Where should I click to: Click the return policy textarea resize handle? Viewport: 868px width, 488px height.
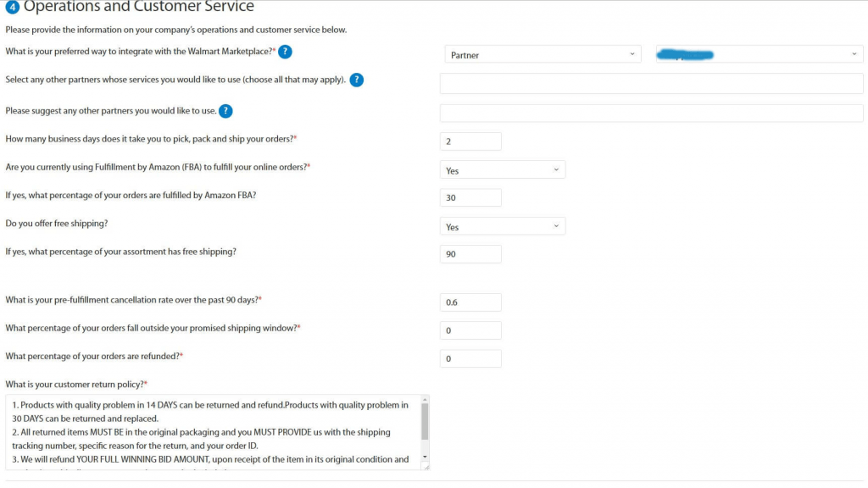point(426,467)
